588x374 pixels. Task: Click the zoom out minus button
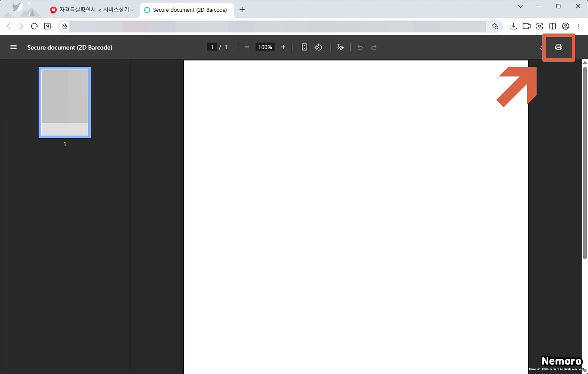(x=247, y=47)
